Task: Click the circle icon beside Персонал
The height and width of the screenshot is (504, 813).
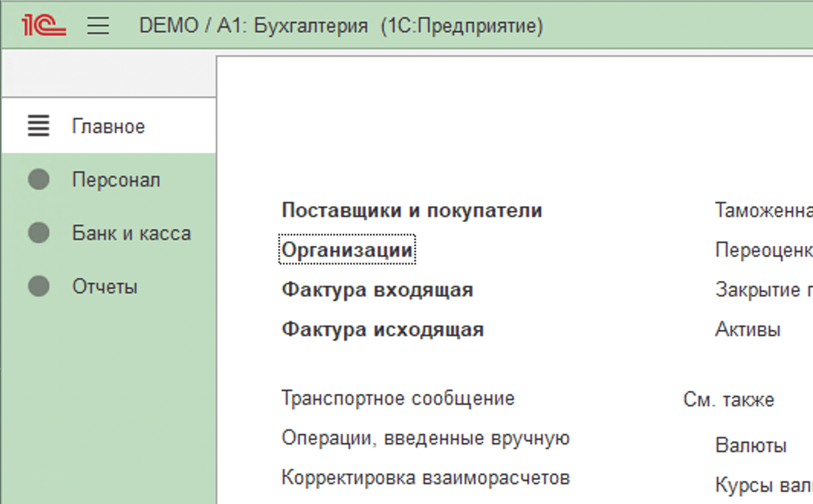Action: [x=38, y=180]
